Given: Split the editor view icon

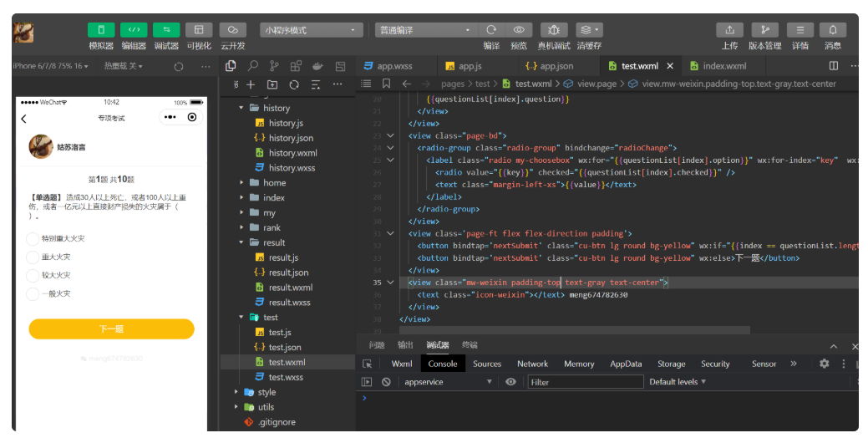Looking at the screenshot, I should (x=834, y=66).
